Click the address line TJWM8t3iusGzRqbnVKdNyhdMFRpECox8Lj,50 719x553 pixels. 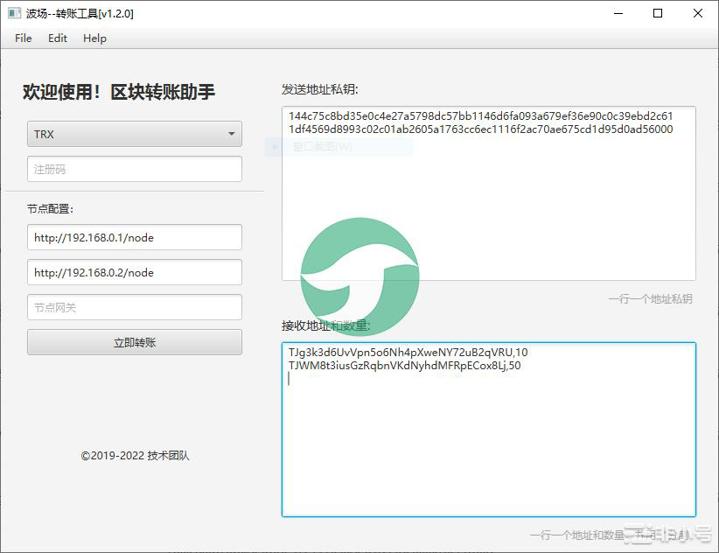[x=404, y=365]
